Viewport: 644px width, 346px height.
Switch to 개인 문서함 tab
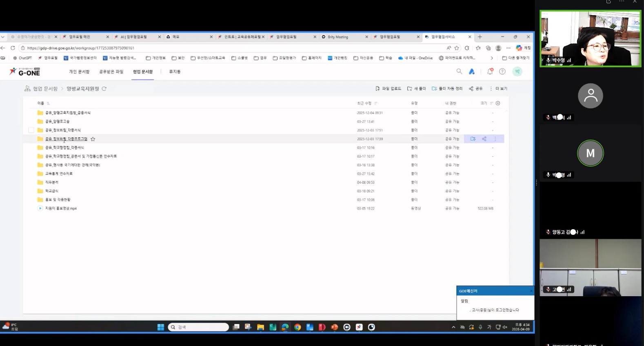point(79,71)
